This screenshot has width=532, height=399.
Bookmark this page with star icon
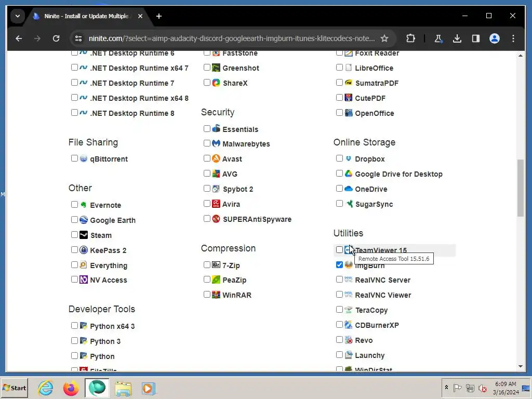[384, 38]
